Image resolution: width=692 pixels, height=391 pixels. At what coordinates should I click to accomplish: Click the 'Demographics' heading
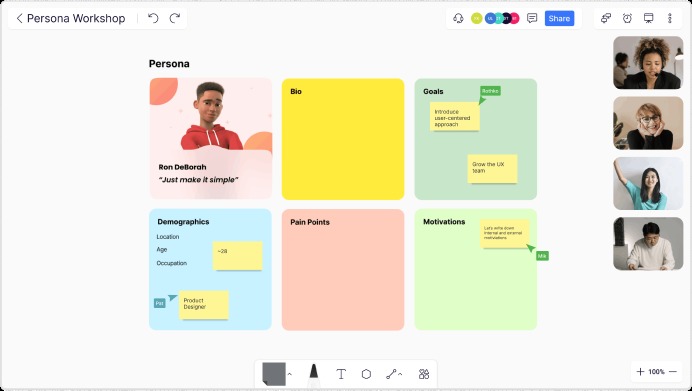point(183,222)
